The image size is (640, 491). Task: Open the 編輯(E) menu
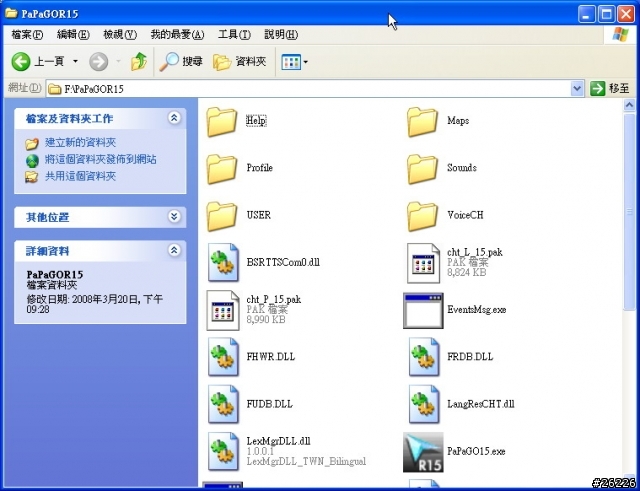(73, 35)
